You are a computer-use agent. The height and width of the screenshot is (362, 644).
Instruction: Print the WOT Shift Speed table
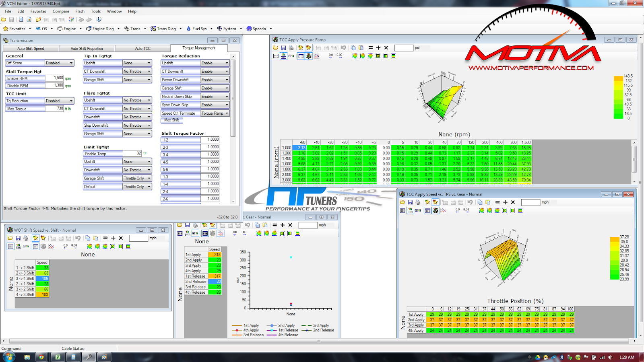(x=26, y=238)
